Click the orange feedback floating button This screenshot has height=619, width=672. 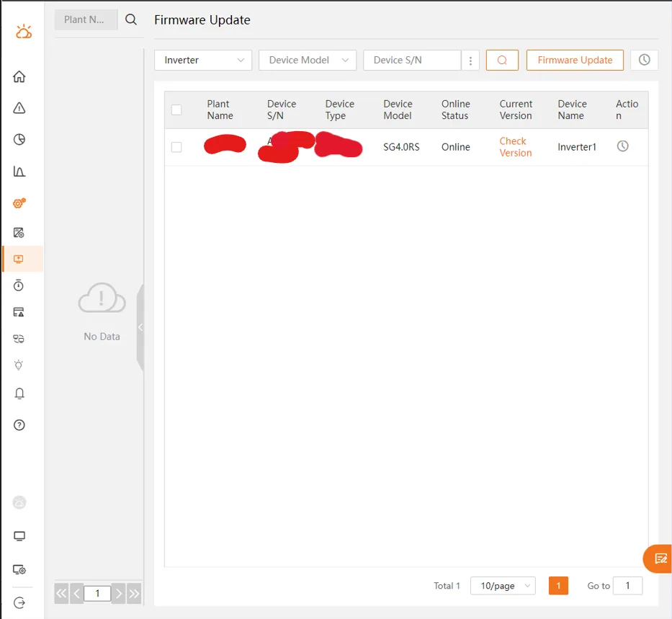pyautogui.click(x=660, y=558)
